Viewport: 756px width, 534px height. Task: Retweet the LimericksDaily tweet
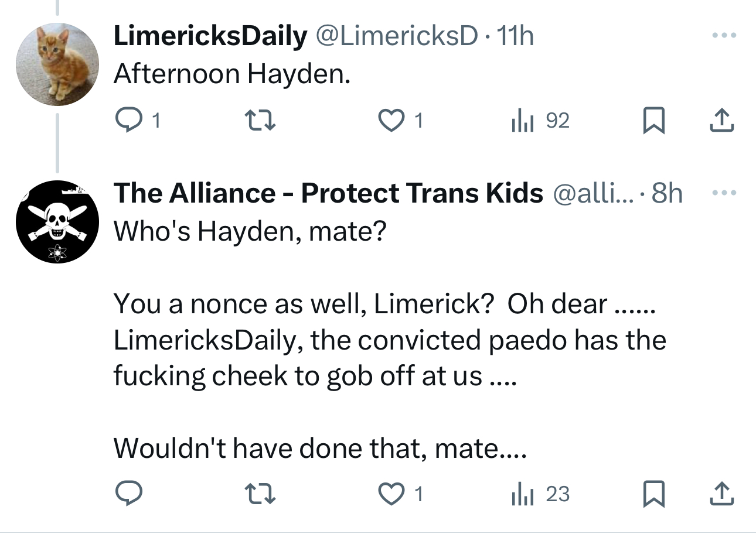click(258, 121)
